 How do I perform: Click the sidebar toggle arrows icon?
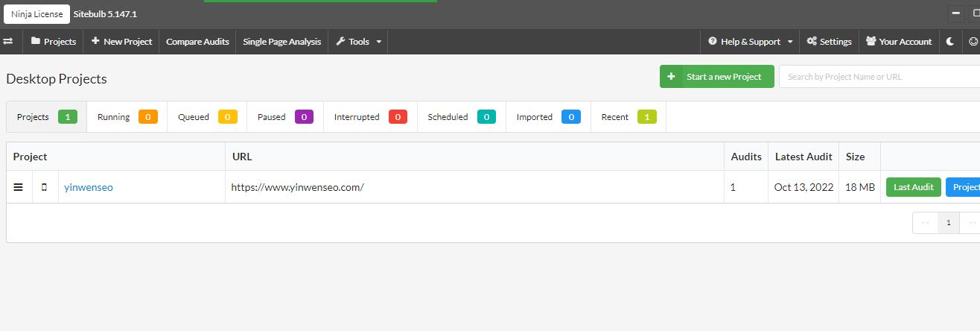[8, 42]
